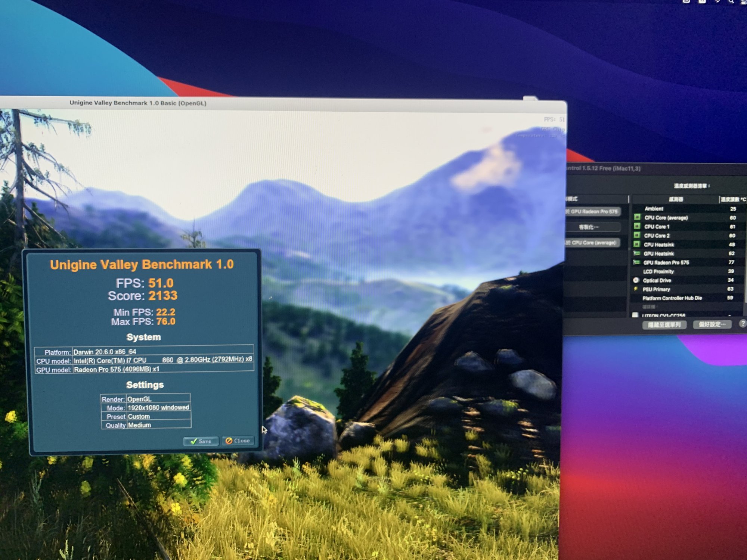This screenshot has height=560, width=747.
Task: Click Save button in benchmark results
Action: (201, 441)
